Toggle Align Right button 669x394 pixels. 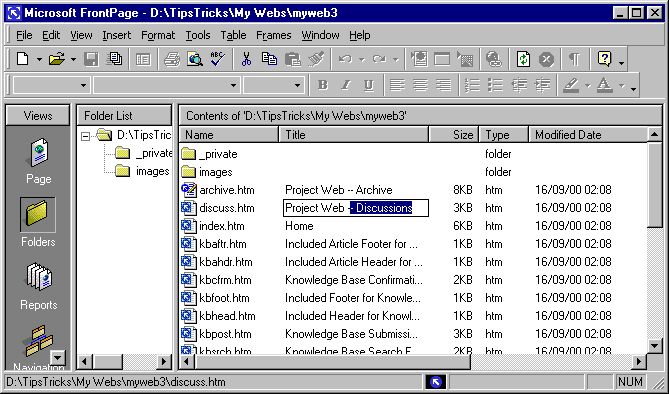(443, 85)
